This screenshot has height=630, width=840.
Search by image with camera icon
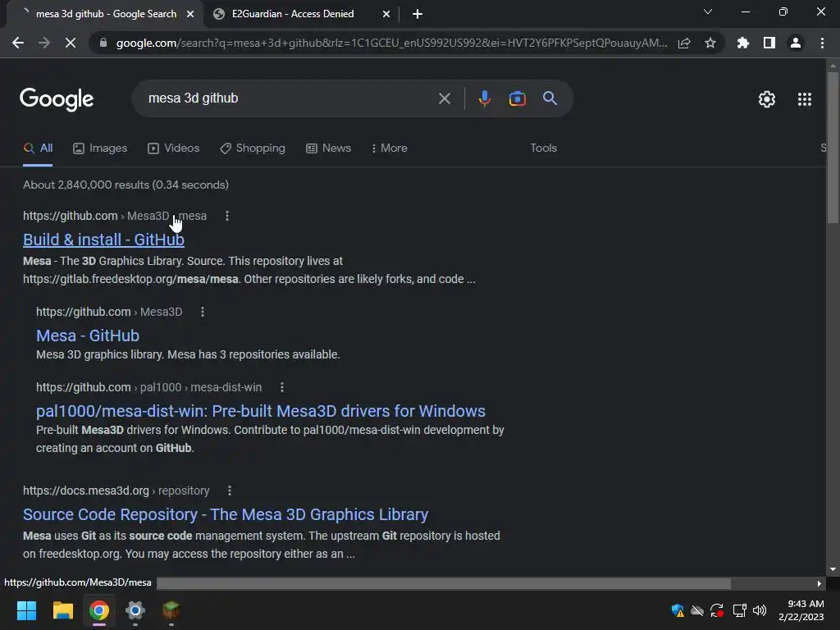tap(517, 98)
